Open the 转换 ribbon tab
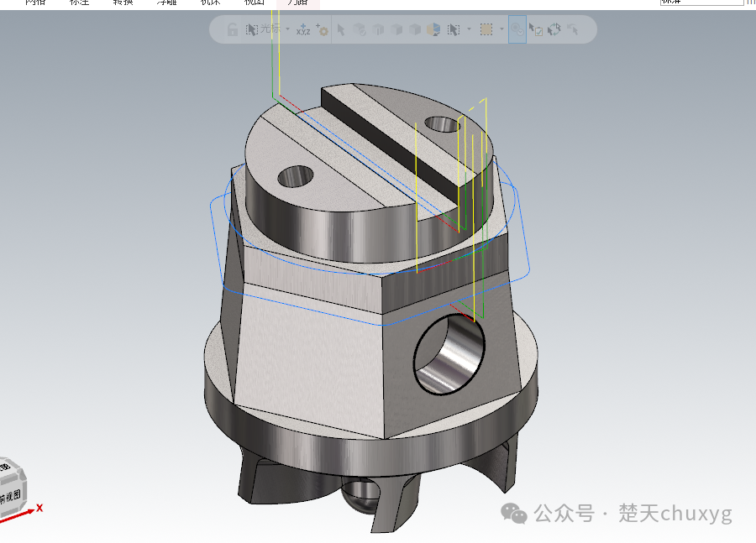Image resolution: width=756 pixels, height=543 pixels. tap(123, 3)
